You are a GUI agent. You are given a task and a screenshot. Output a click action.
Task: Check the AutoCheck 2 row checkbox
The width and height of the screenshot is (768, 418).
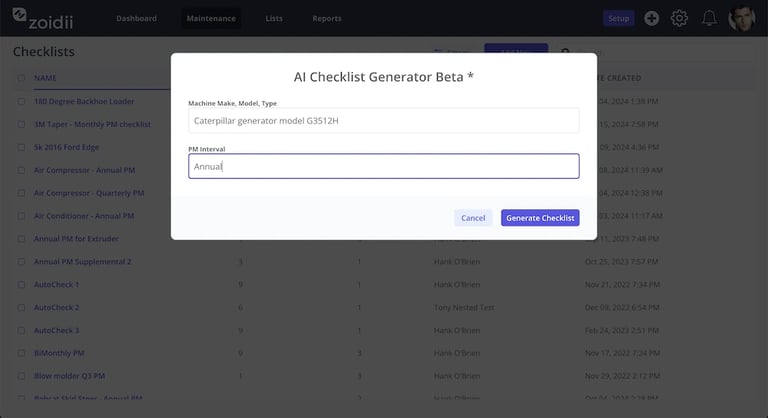tap(21, 307)
